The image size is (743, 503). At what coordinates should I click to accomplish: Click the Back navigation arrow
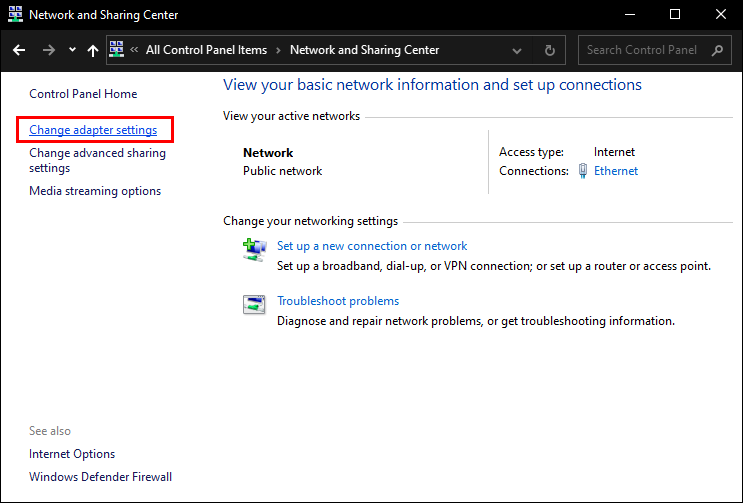click(19, 50)
